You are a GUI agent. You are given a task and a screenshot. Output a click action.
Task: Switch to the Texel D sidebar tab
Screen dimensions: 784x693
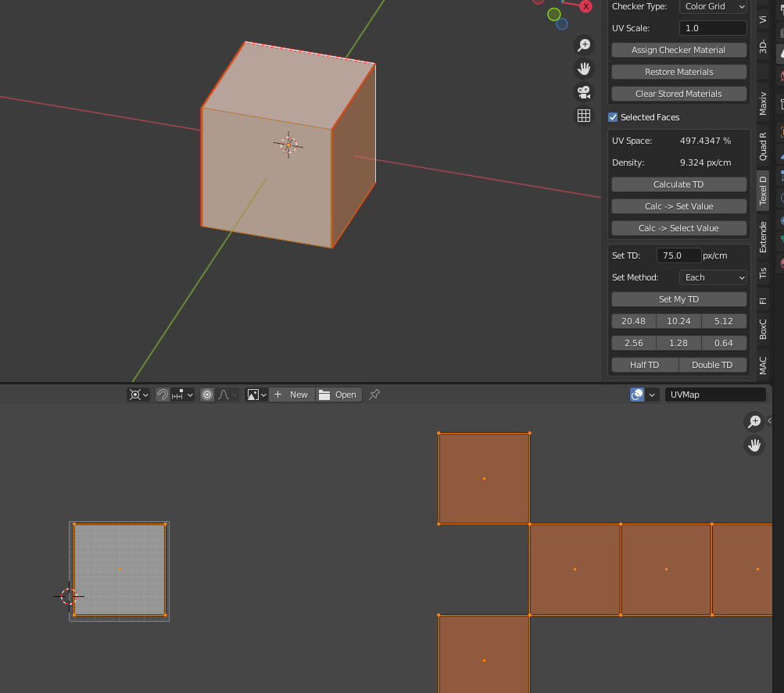(x=762, y=191)
